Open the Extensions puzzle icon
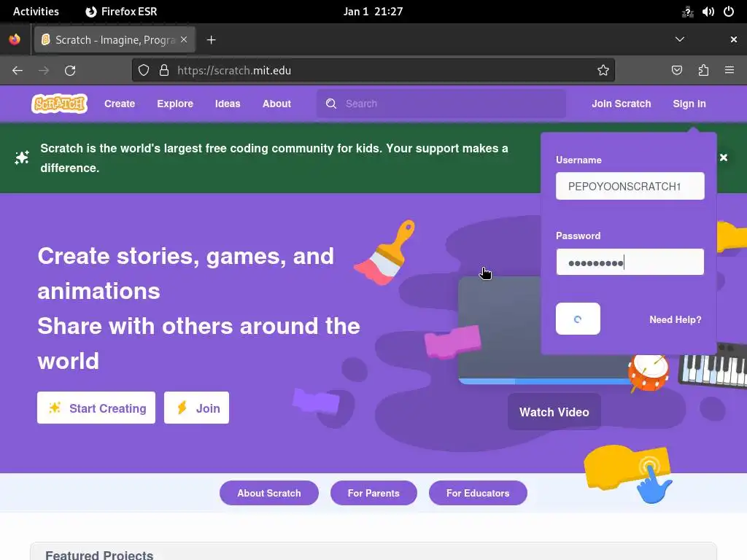 (703, 71)
